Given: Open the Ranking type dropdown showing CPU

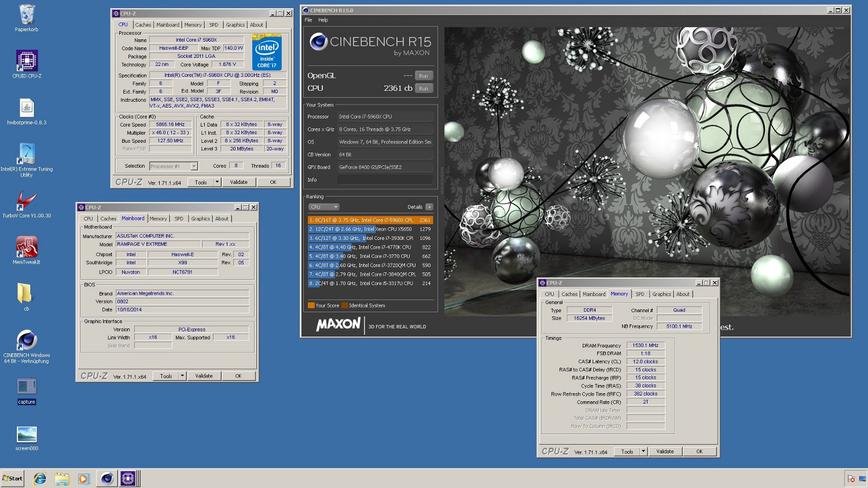Looking at the screenshot, I should coord(323,207).
